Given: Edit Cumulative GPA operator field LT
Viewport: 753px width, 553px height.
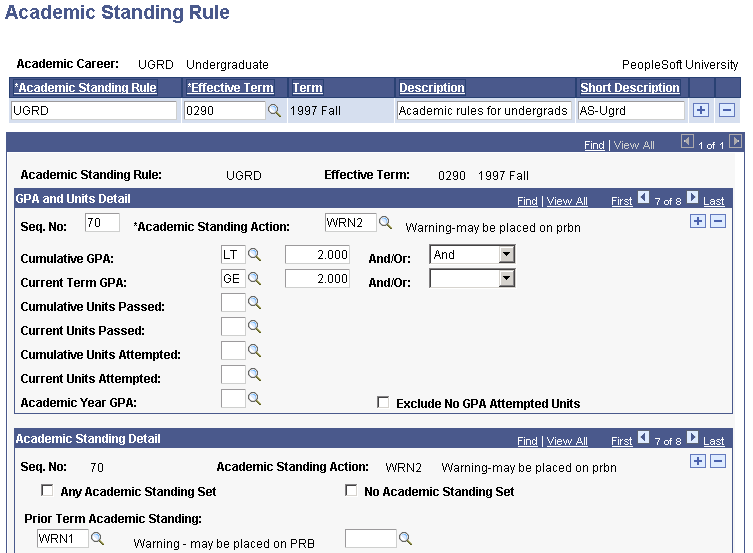Looking at the screenshot, I should click(x=233, y=254).
